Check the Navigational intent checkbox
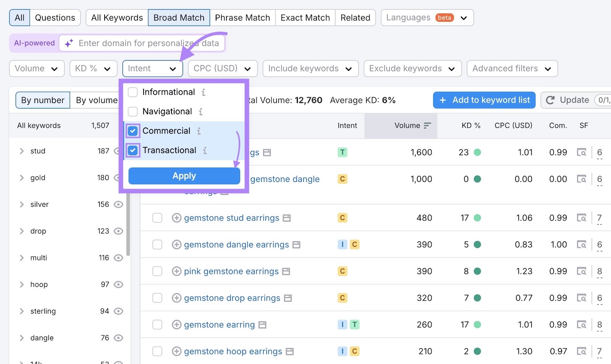Image resolution: width=611 pixels, height=364 pixels. 133,111
